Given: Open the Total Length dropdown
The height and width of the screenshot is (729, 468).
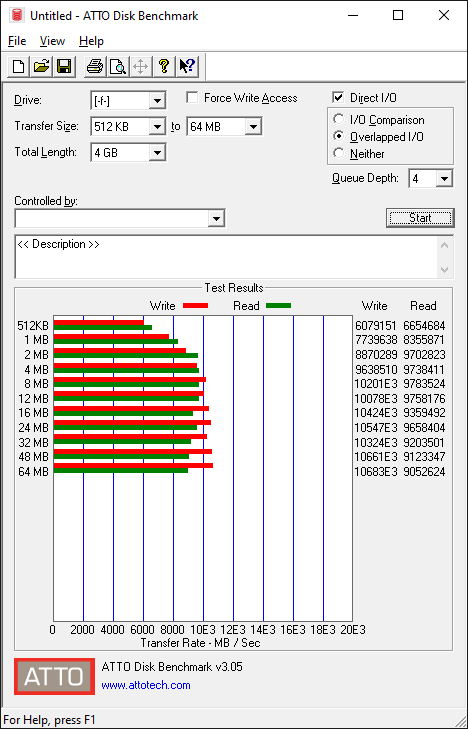Looking at the screenshot, I should (x=157, y=152).
